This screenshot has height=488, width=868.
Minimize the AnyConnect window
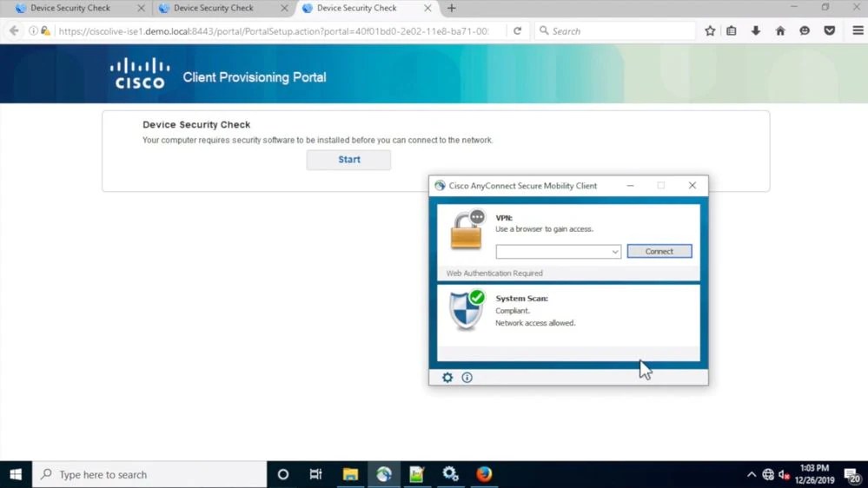click(x=630, y=186)
